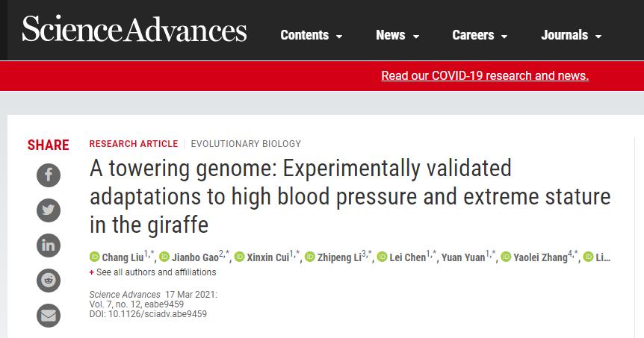Share the article on LinkedIn
644x338 pixels.
pos(49,245)
